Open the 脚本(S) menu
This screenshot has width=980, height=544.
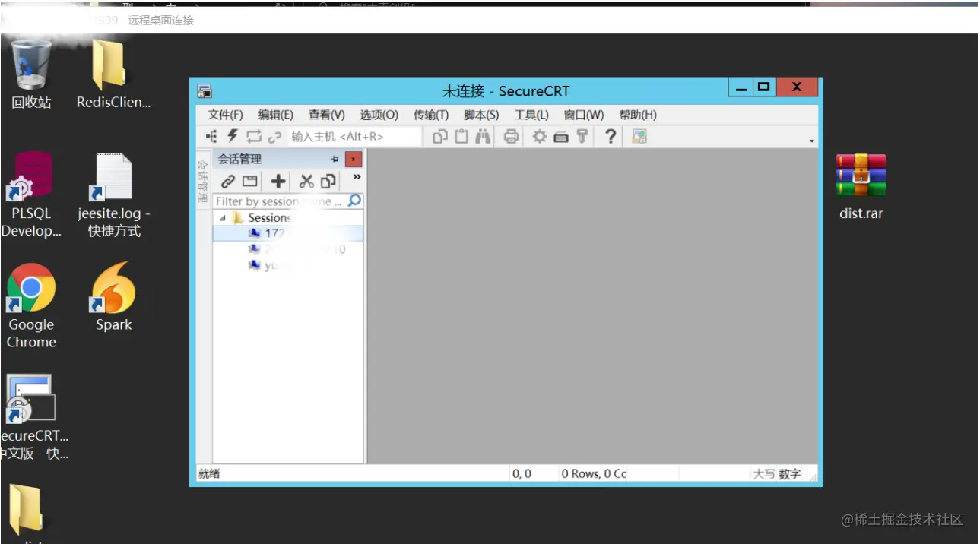point(481,115)
